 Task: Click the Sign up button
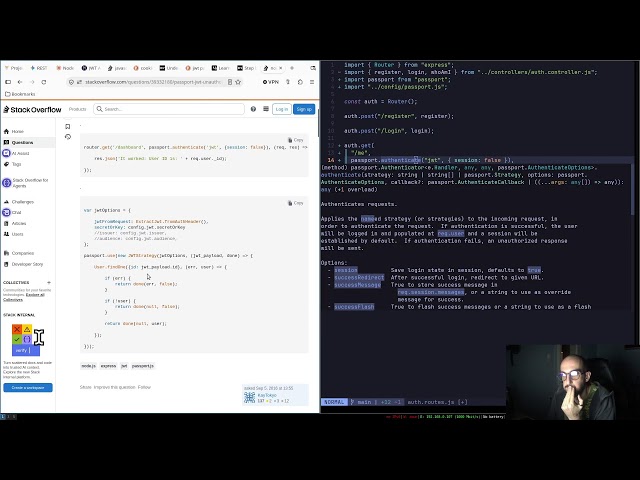pos(304,109)
